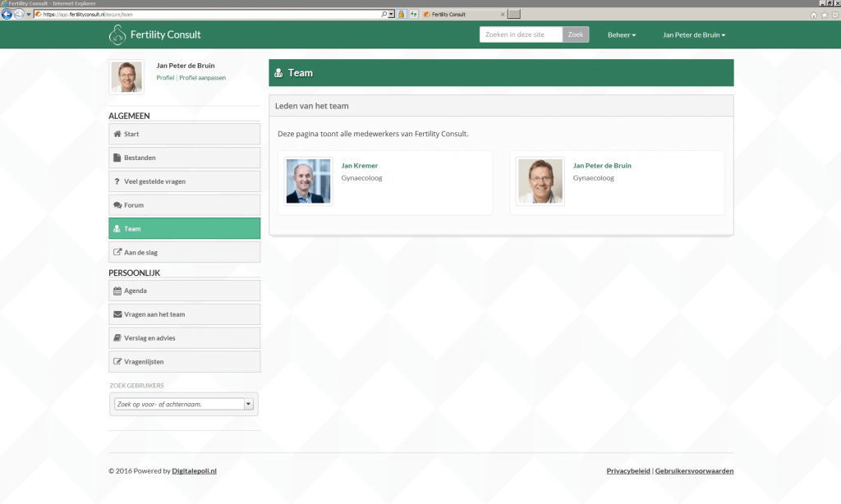841x504 pixels.
Task: Open the Digitalepoli.nl footer link
Action: pos(194,471)
